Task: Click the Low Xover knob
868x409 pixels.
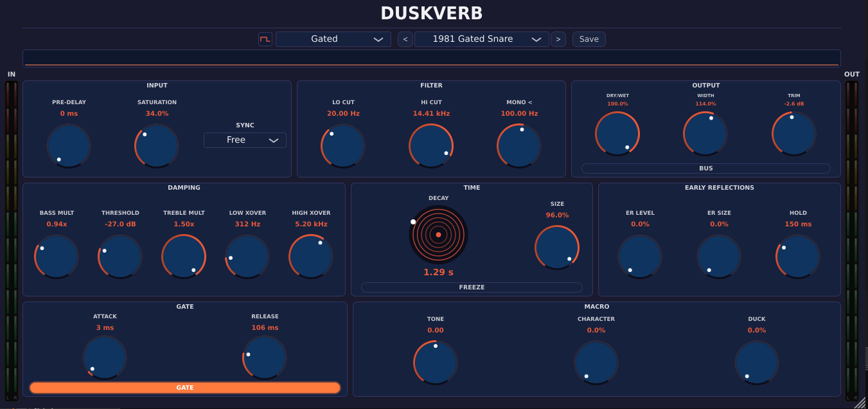Action: point(247,257)
